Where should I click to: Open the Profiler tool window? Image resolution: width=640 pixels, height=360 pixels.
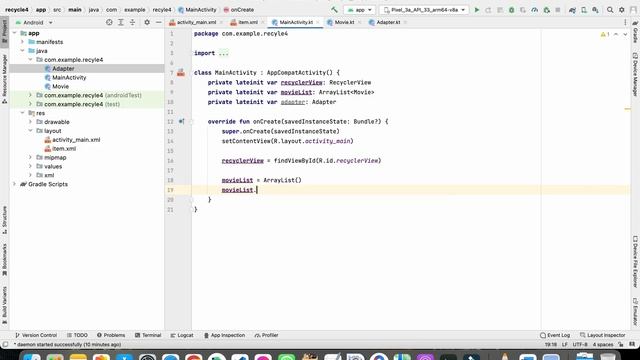[266, 335]
